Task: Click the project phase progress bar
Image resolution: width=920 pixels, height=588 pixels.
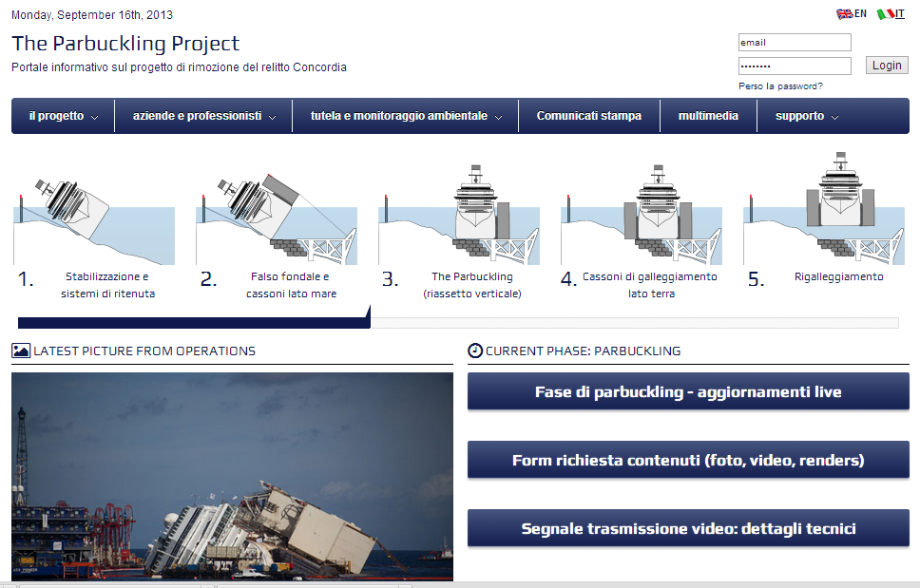Action: 457,323
